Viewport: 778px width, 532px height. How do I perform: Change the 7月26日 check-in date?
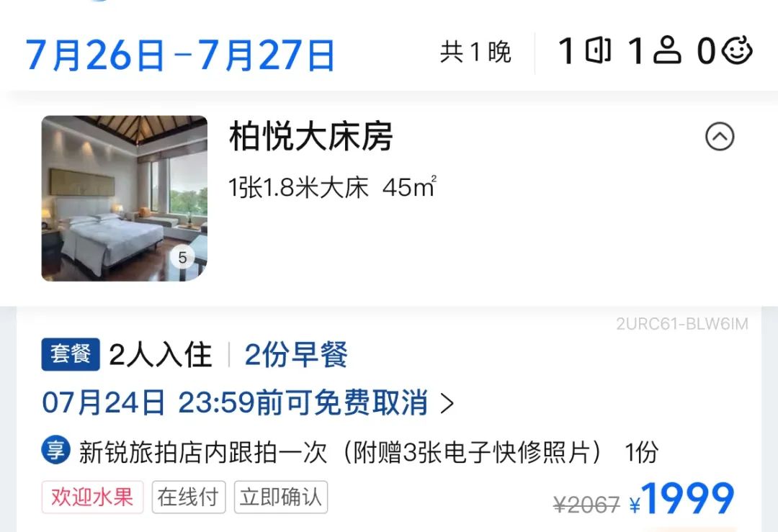(x=95, y=55)
